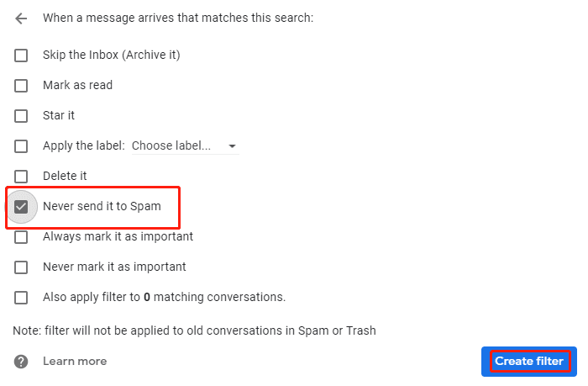The height and width of the screenshot is (386, 588).
Task: Check Always mark it as important
Action: [x=21, y=237]
